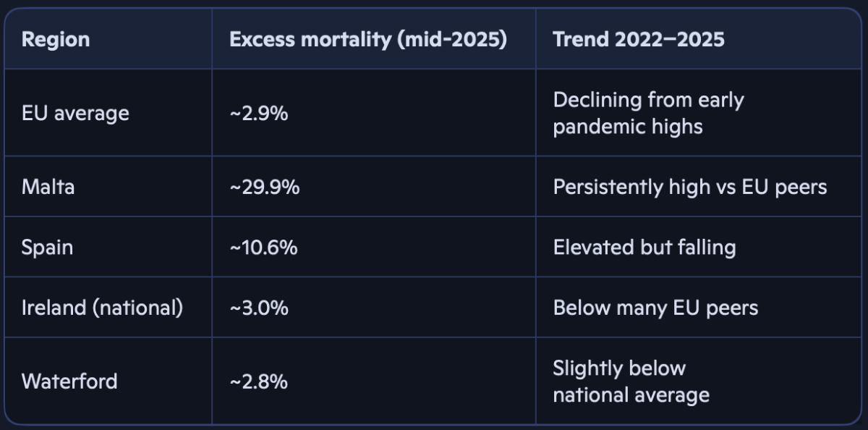
Task: Click the ~2.9% EU average value
Action: pyautogui.click(x=258, y=114)
